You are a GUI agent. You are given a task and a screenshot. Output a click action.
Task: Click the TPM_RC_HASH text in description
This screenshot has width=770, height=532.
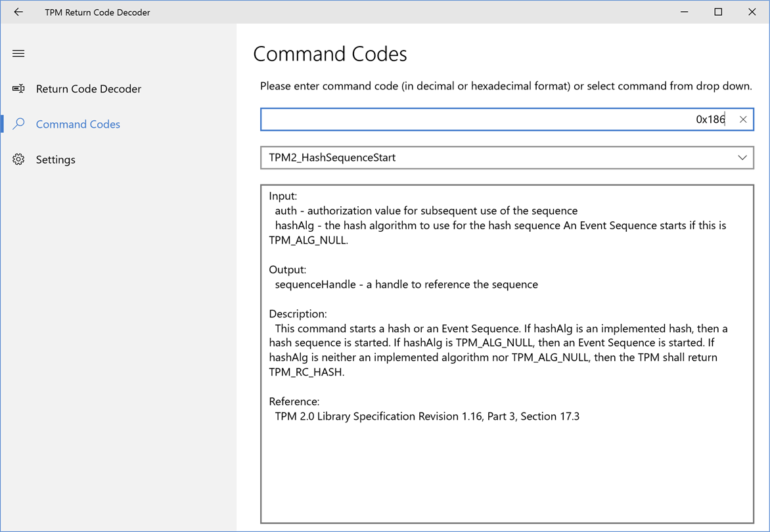pos(306,372)
